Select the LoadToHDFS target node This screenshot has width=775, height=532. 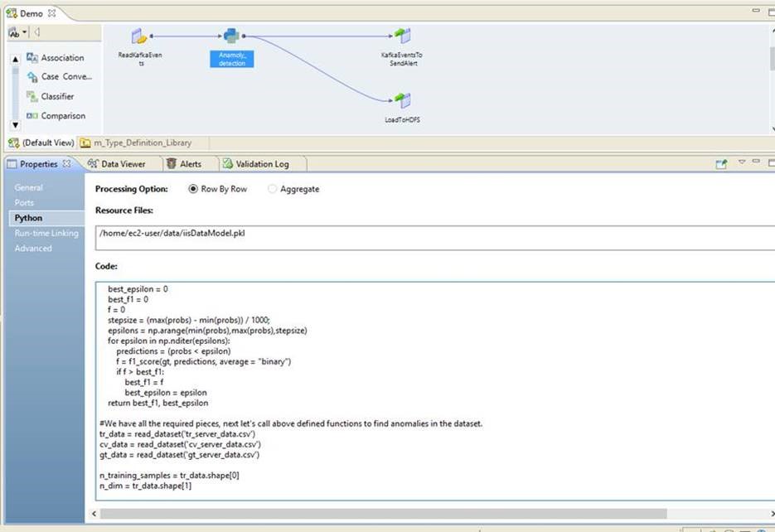tap(402, 101)
